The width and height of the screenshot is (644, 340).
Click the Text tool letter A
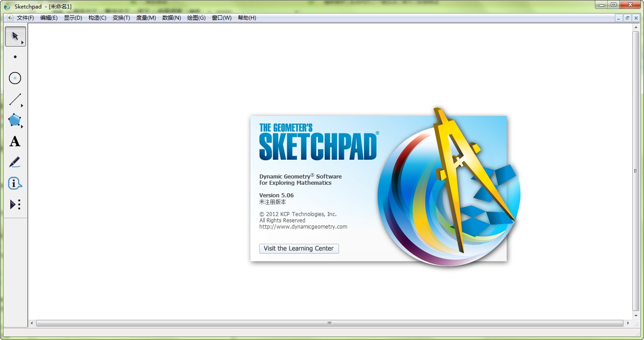(x=15, y=141)
